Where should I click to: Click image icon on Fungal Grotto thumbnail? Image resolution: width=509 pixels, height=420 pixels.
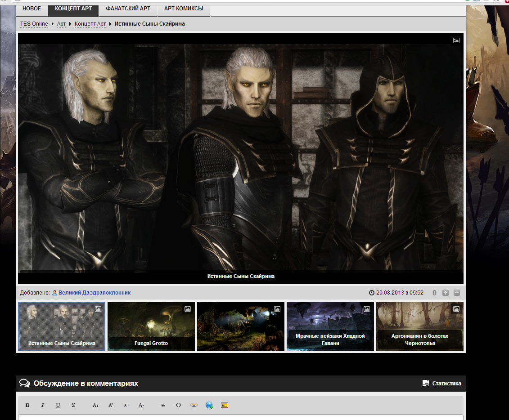188,309
